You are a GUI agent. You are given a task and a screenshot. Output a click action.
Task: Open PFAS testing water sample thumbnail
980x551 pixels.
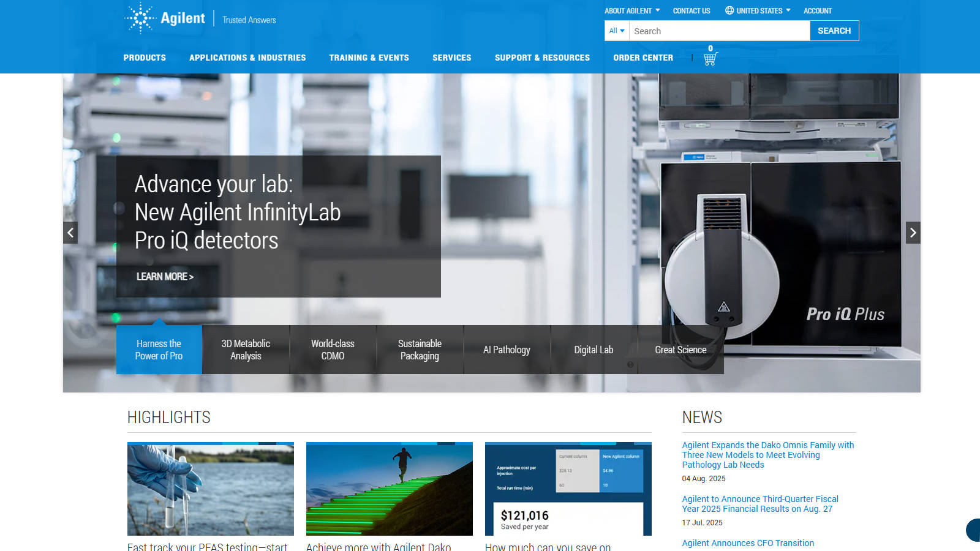click(x=211, y=489)
